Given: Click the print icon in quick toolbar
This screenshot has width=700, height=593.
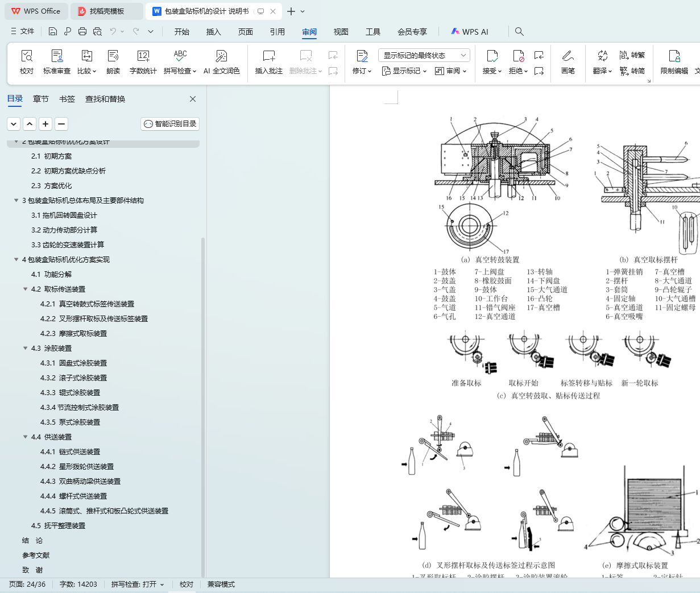Looking at the screenshot, I should click(82, 31).
